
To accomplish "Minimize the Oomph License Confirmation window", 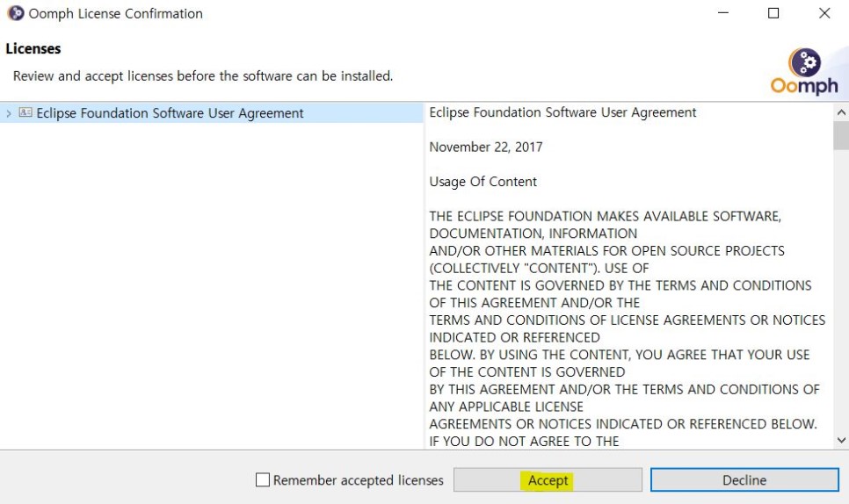I will [x=723, y=13].
